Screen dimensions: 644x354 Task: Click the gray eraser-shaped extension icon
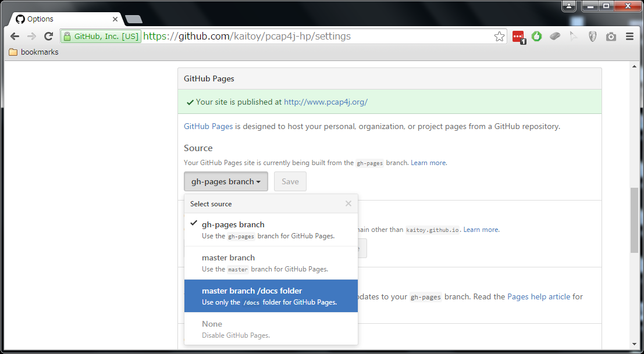click(x=555, y=37)
